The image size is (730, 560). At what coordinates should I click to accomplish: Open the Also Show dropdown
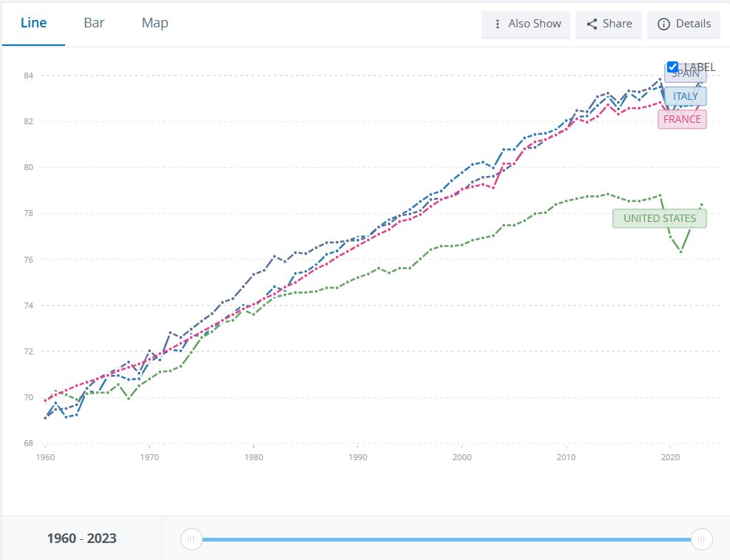(526, 24)
